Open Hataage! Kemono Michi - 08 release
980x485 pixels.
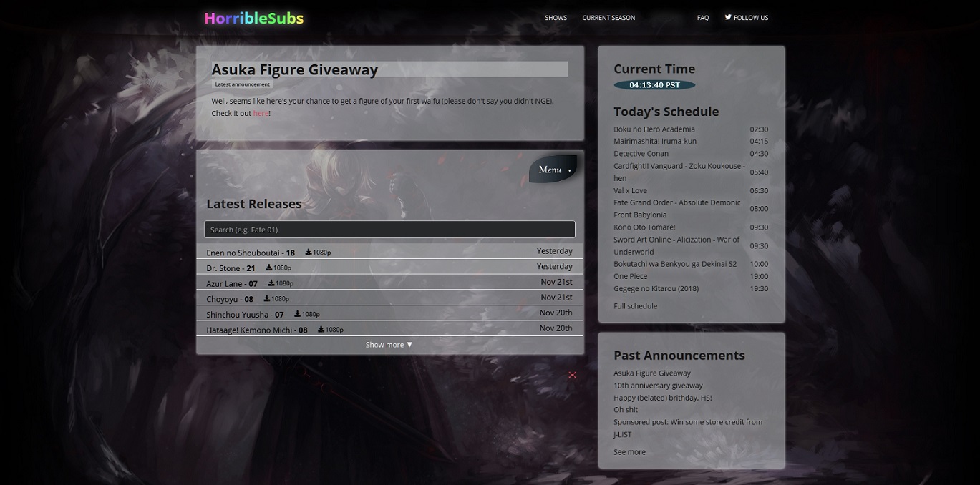tap(257, 330)
